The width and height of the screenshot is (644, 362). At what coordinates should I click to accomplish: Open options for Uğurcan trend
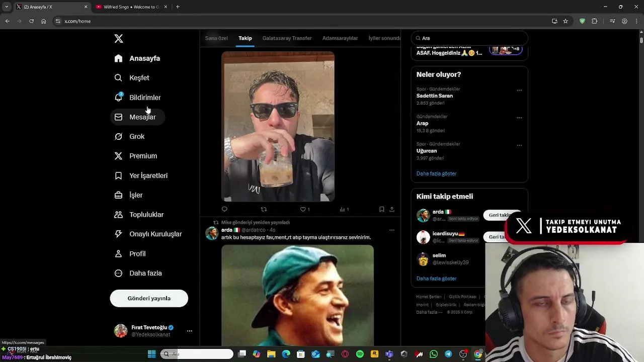(519, 145)
